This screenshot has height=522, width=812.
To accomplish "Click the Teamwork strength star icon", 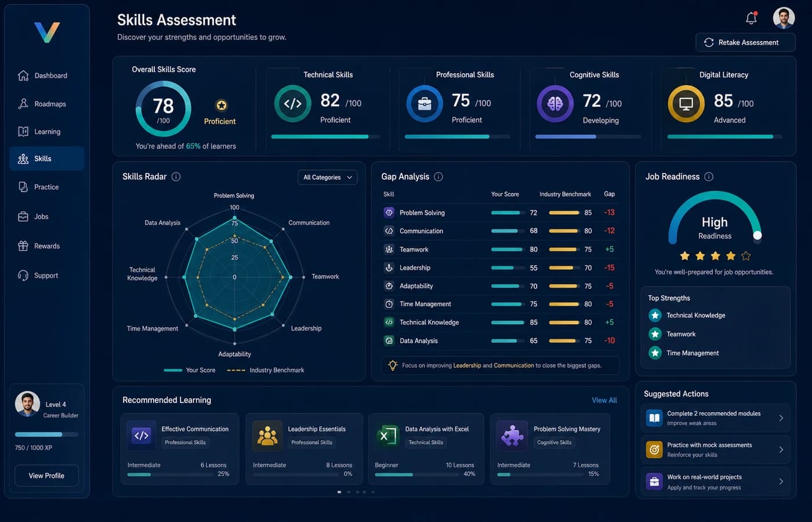I will [x=655, y=334].
